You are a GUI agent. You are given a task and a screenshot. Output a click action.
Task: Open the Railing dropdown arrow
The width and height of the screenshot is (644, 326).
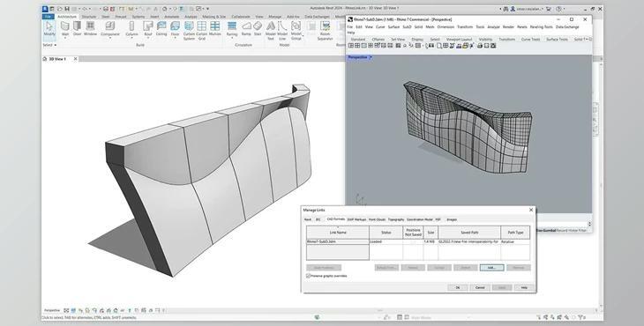tap(232, 37)
